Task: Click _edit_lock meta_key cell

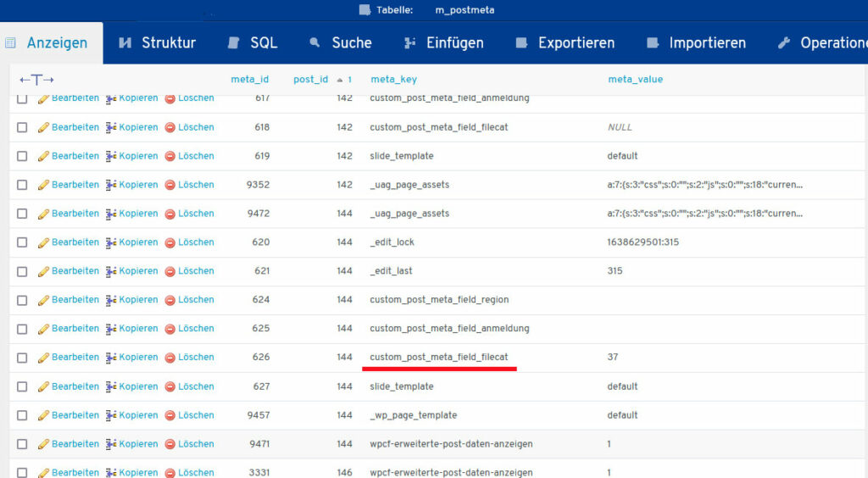Action: click(392, 242)
